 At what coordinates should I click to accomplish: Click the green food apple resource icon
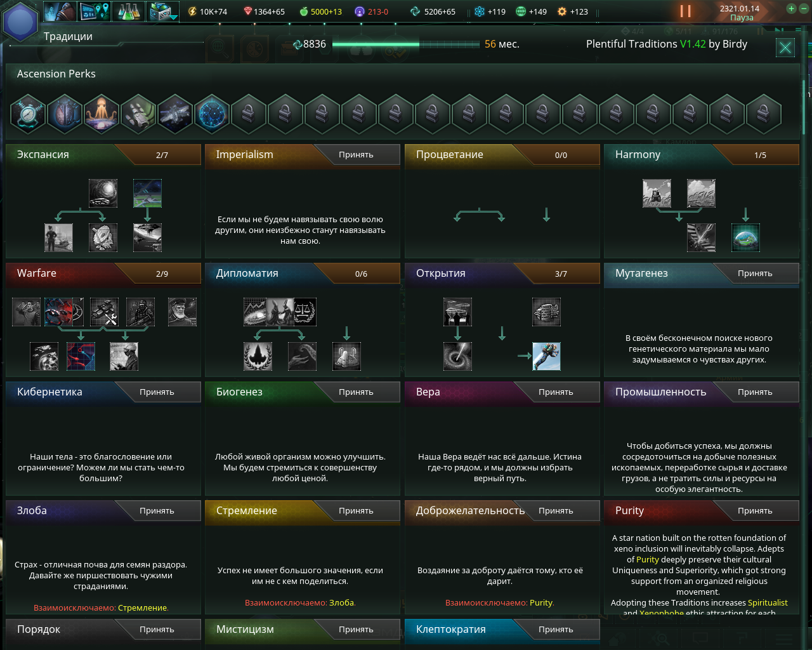303,11
